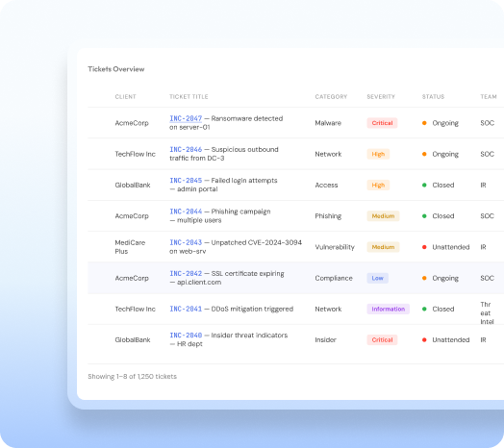Click Information severity badge for INC-2841
This screenshot has height=448, width=504.
pos(389,309)
